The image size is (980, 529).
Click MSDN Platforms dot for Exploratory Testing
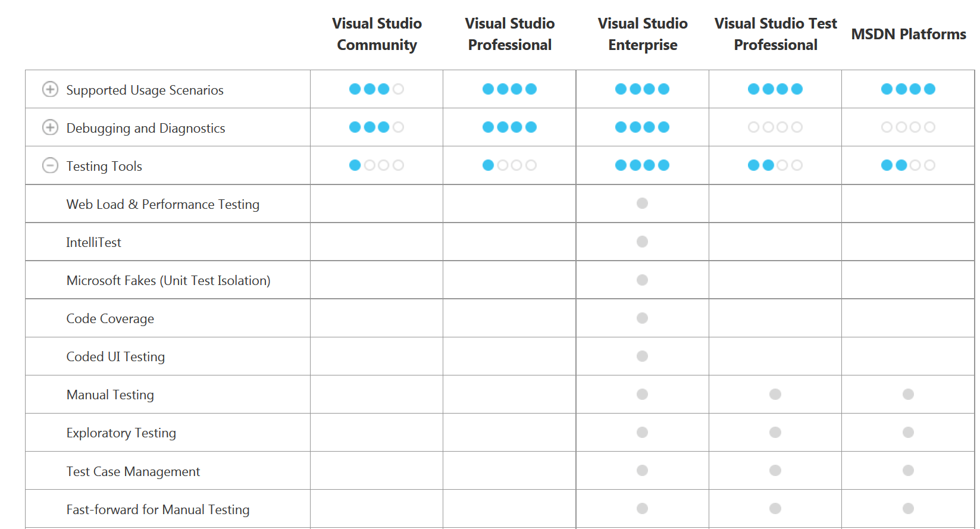tap(908, 432)
